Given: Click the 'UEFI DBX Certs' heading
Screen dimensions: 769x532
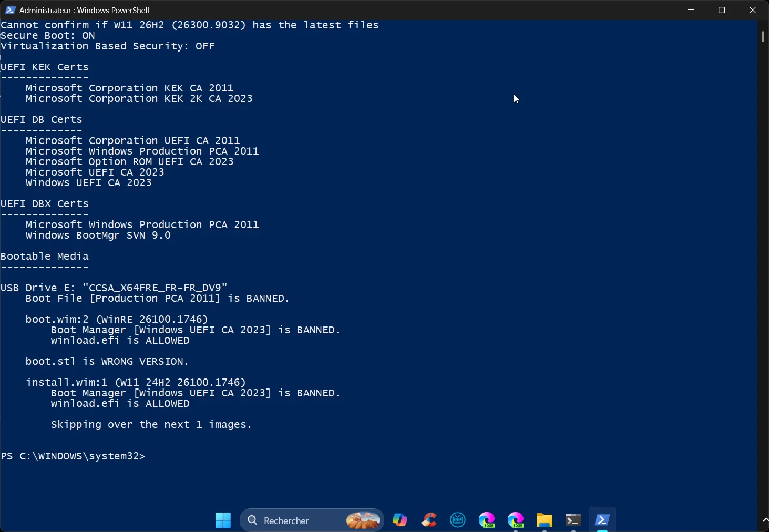Looking at the screenshot, I should pyautogui.click(x=45, y=204).
